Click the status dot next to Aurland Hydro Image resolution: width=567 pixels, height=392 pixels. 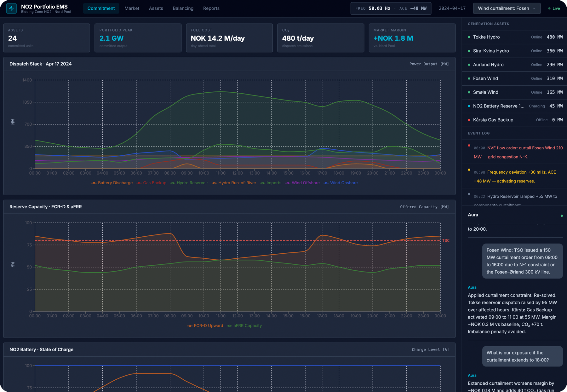click(x=469, y=65)
